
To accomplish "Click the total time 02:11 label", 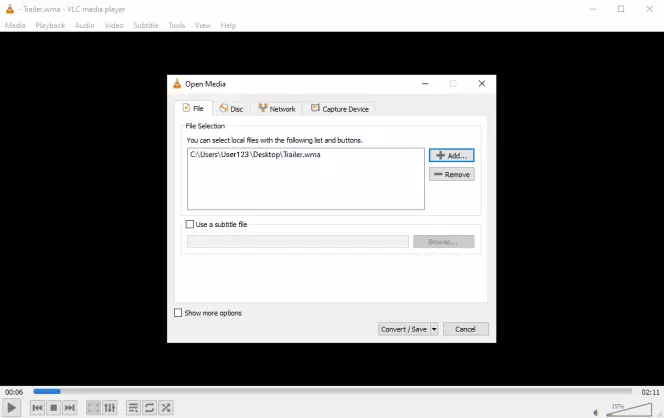I will click(650, 392).
